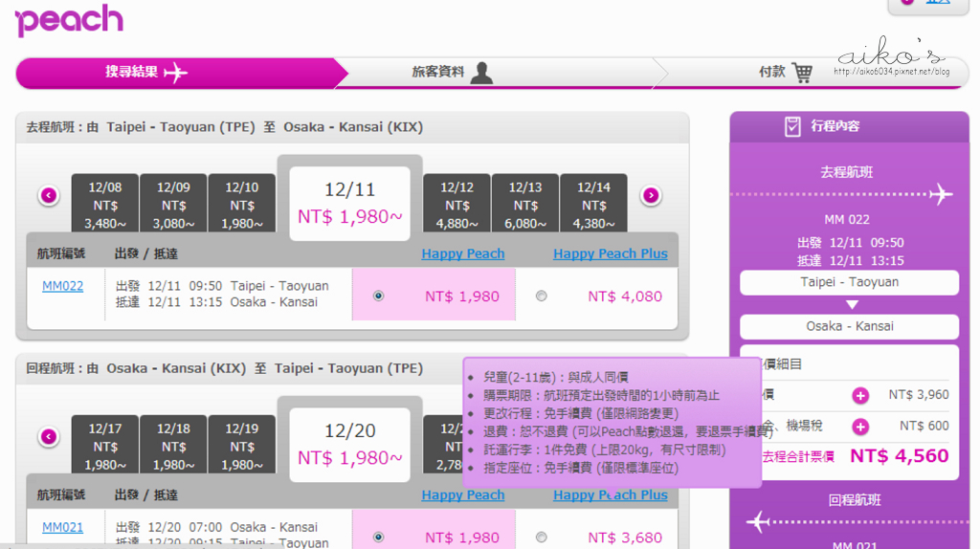Click return flight airplane icon in itinerary
The width and height of the screenshot is (980, 549).
[758, 521]
